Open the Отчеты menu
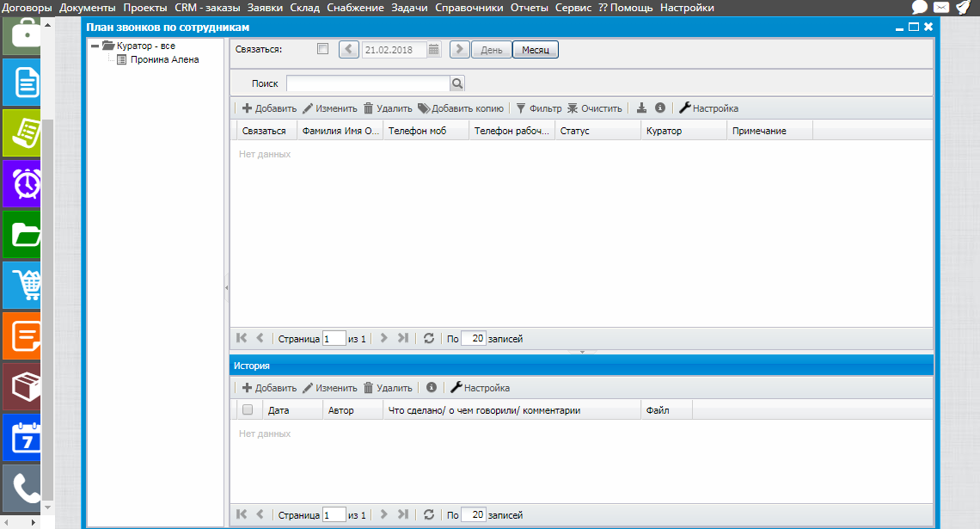Image resolution: width=980 pixels, height=529 pixels. (x=529, y=8)
